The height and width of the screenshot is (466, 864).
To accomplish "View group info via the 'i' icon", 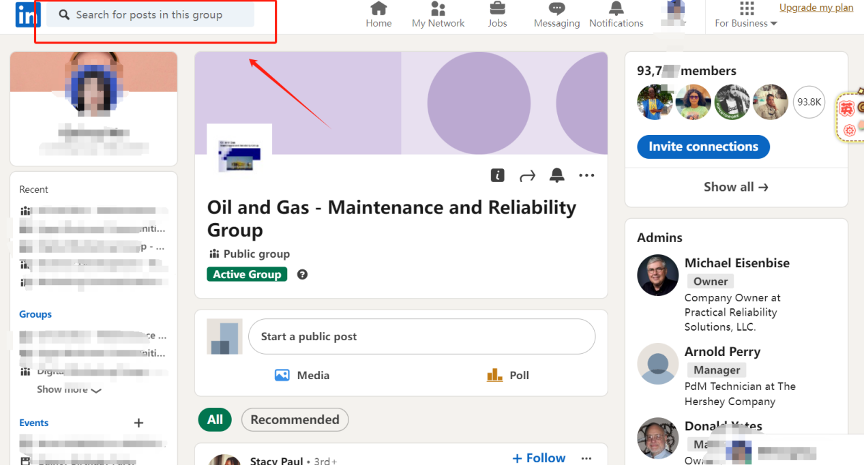I will [x=498, y=175].
